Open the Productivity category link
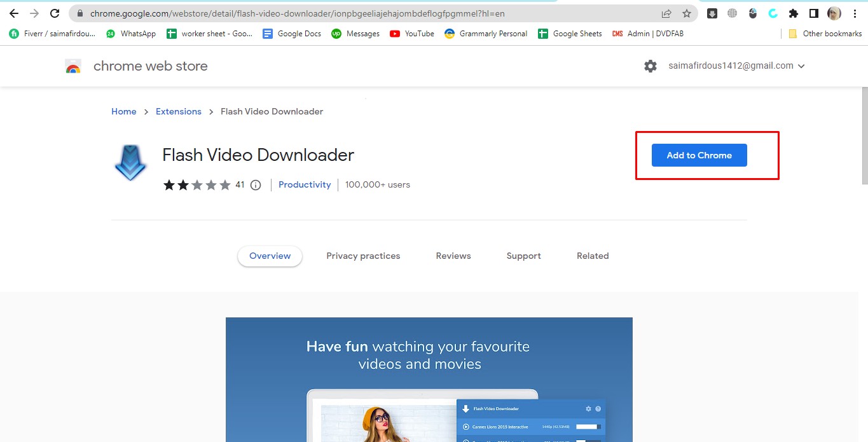868x442 pixels. click(x=305, y=185)
